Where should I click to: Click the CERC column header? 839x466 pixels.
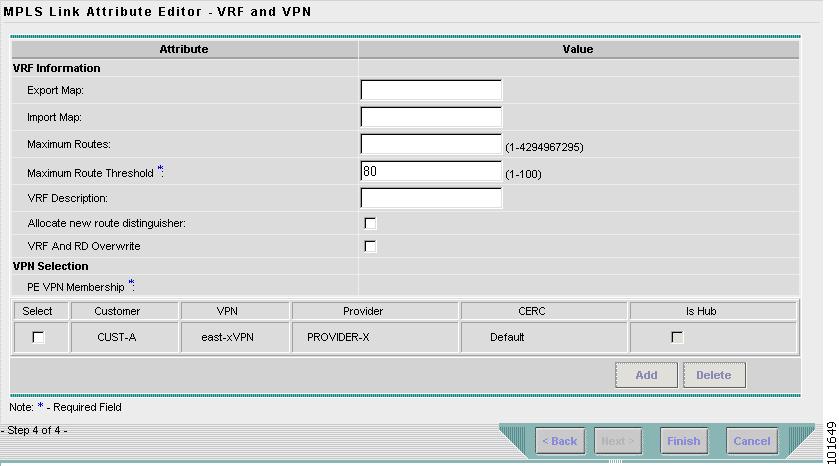point(544,311)
